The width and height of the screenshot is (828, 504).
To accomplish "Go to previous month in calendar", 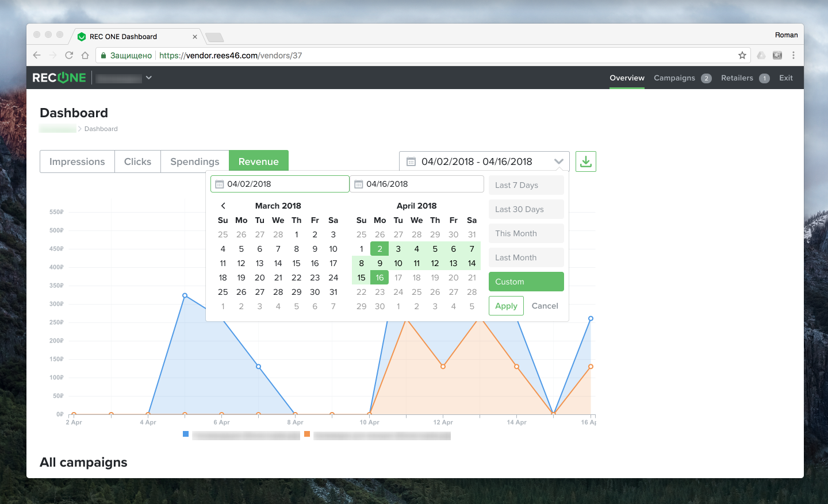I will click(x=223, y=206).
